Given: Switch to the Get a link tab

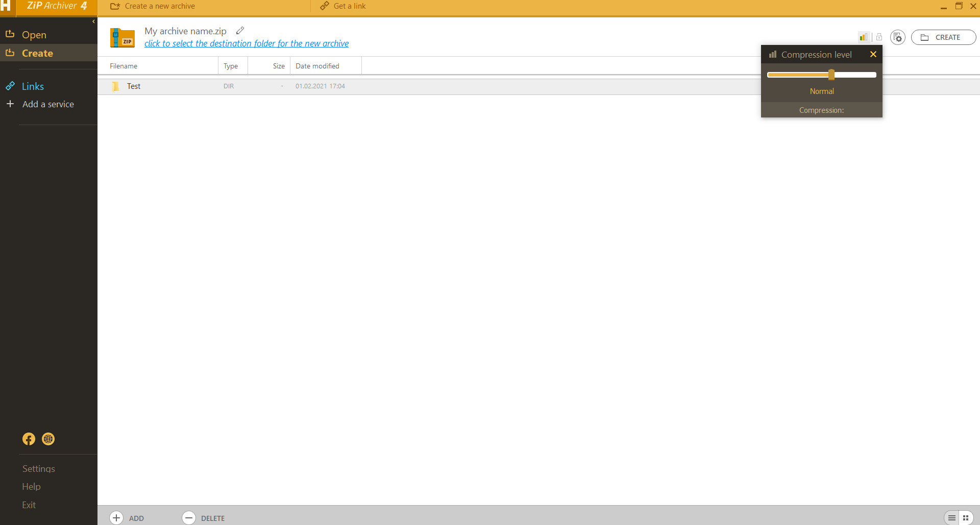Looking at the screenshot, I should [x=343, y=6].
